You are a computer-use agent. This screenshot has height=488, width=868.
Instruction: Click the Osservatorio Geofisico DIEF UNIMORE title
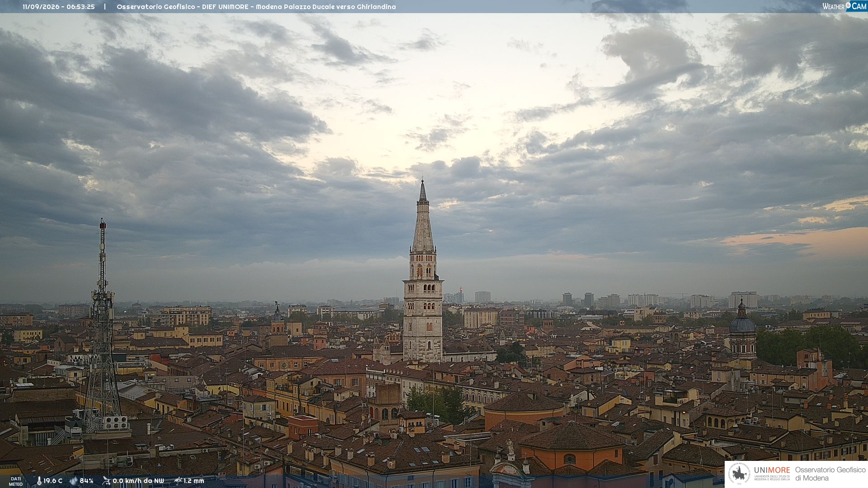tap(256, 7)
